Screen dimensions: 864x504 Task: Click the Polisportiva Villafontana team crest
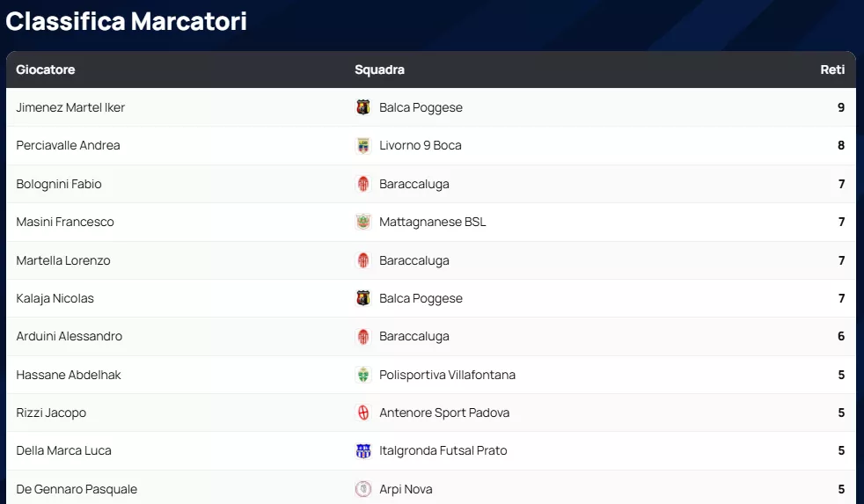363,375
